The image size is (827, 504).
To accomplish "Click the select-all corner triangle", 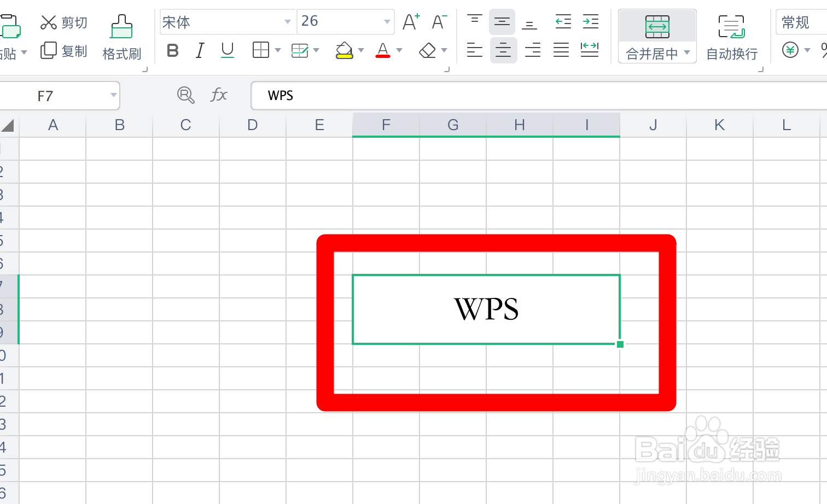I will click(8, 126).
